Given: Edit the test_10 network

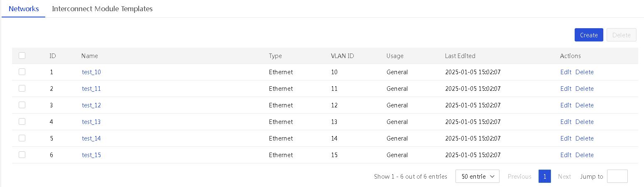Looking at the screenshot, I should pyautogui.click(x=566, y=72).
